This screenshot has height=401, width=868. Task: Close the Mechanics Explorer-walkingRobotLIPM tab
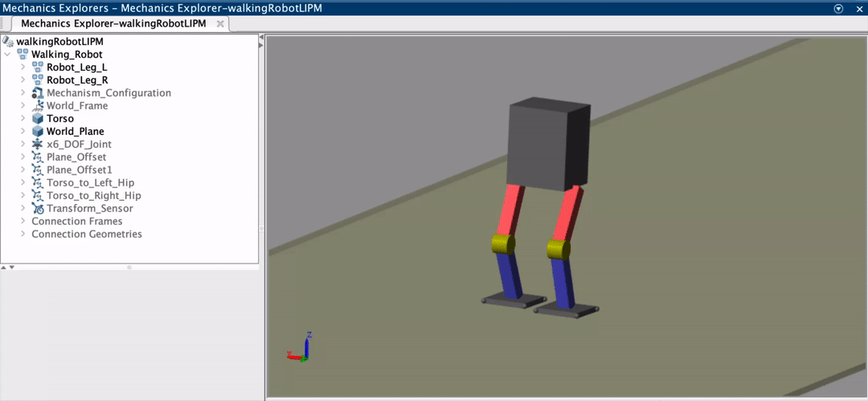[219, 24]
